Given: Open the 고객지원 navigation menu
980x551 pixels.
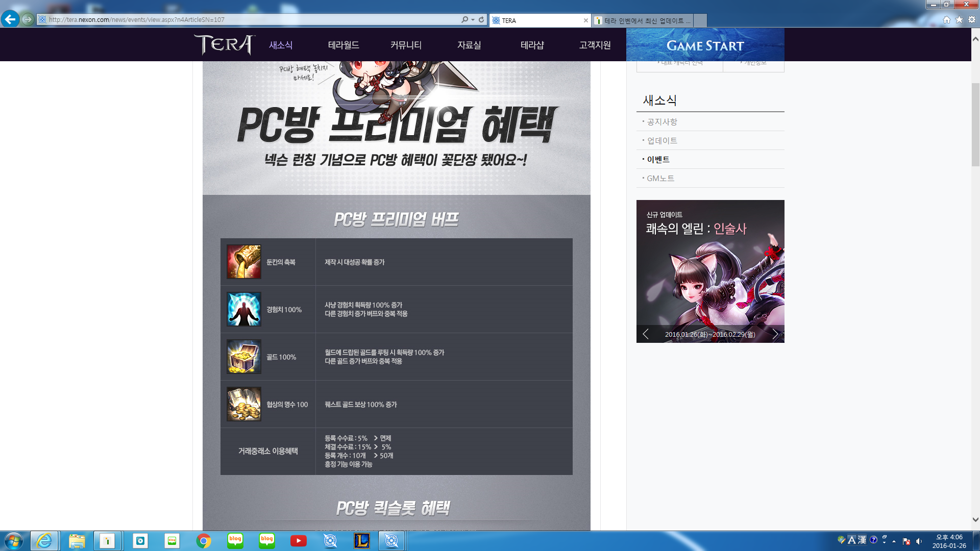Looking at the screenshot, I should click(595, 45).
